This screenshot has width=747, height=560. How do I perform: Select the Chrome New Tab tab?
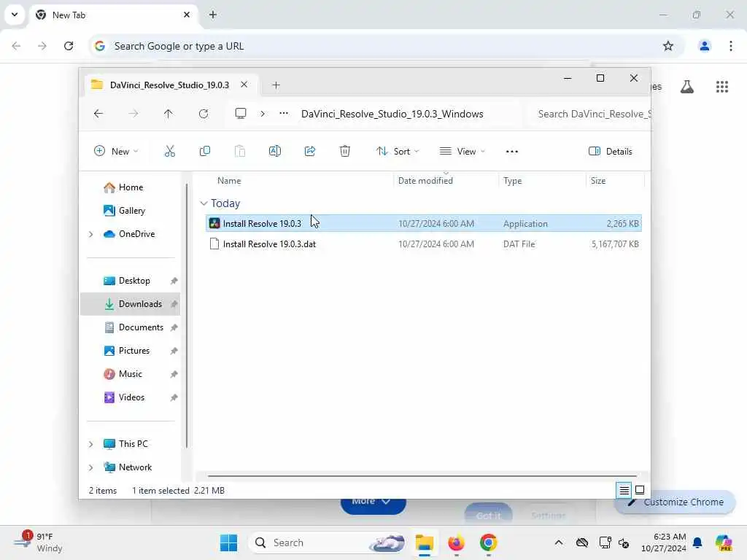pos(113,15)
